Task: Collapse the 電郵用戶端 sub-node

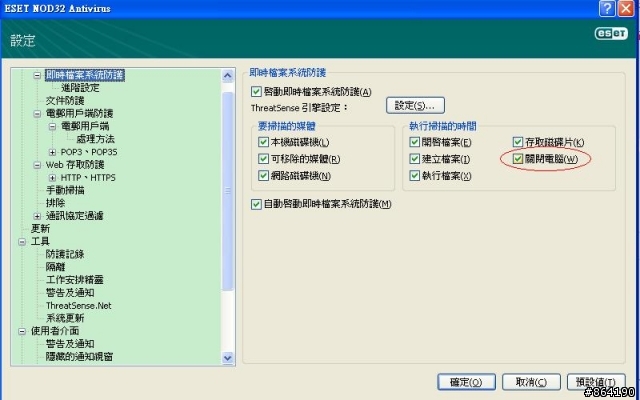Action: point(52,127)
